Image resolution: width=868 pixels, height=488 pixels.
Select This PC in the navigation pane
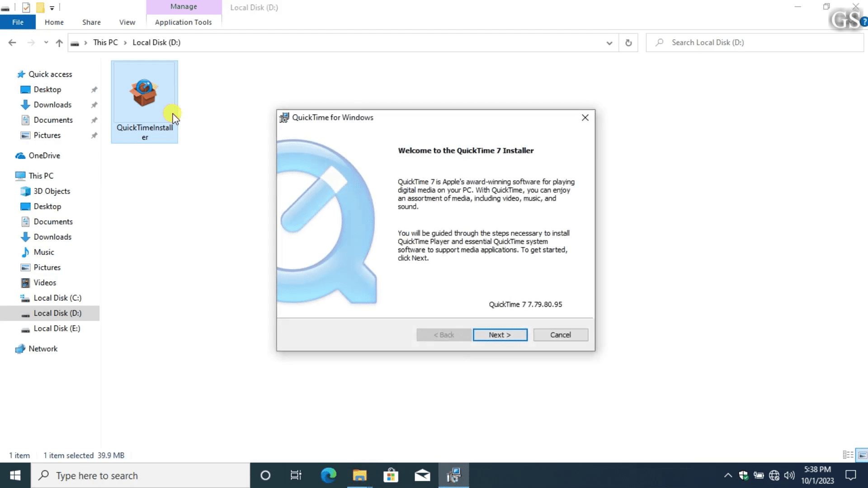[41, 176]
